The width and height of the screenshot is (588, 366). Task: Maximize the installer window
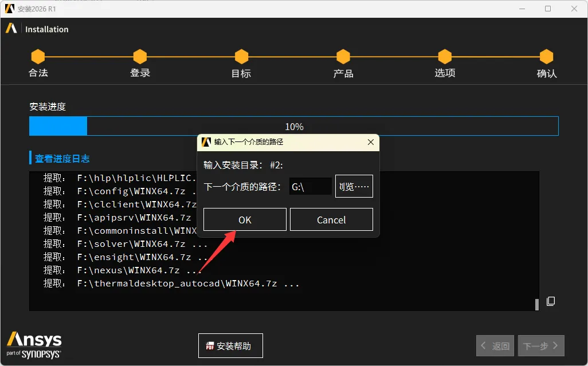(548, 9)
